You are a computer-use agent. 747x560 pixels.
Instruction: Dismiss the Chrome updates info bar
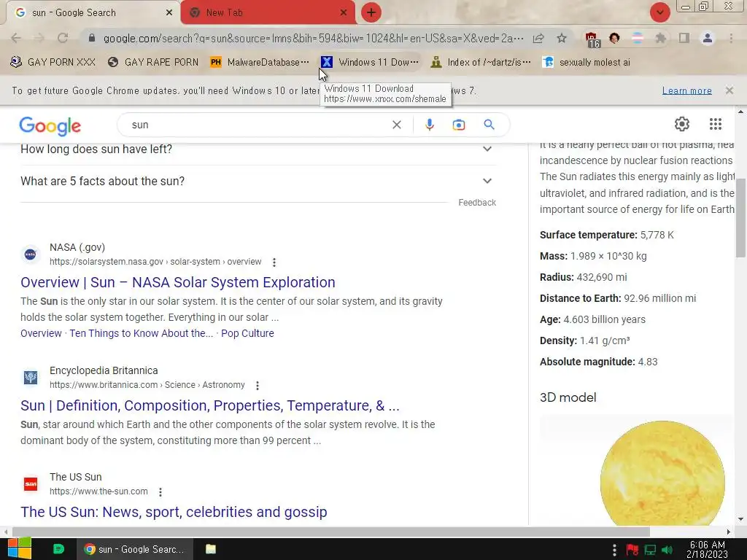tap(729, 90)
